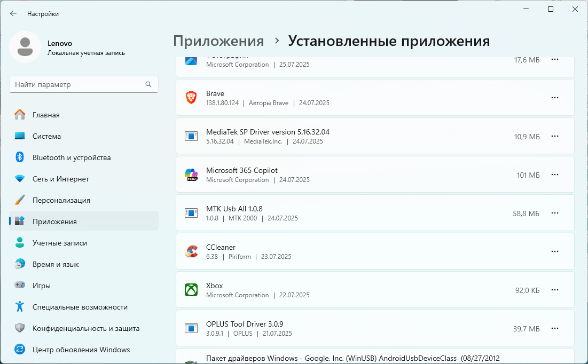This screenshot has width=588, height=364.
Task: Click the paintbrush icon beside Персонализация
Action: [x=20, y=200]
